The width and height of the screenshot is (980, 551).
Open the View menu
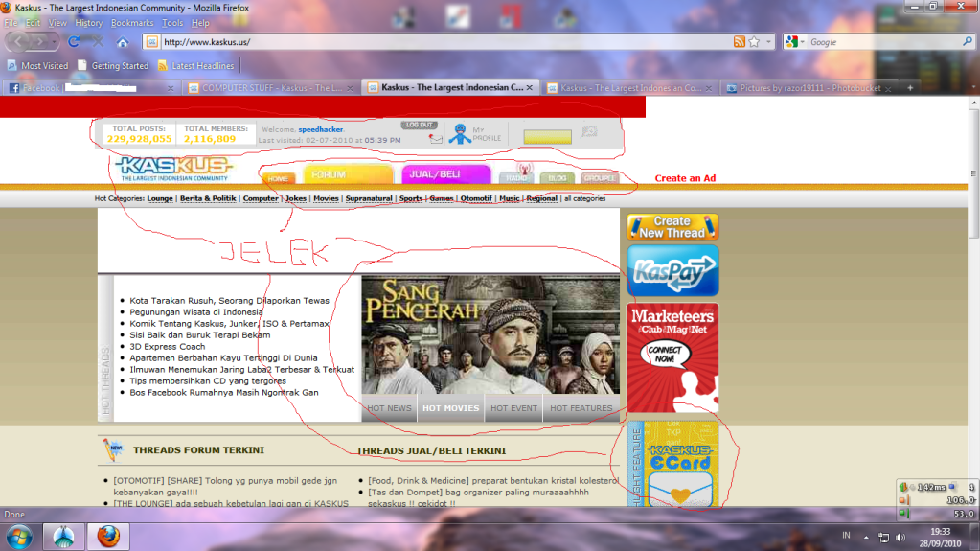(x=57, y=22)
